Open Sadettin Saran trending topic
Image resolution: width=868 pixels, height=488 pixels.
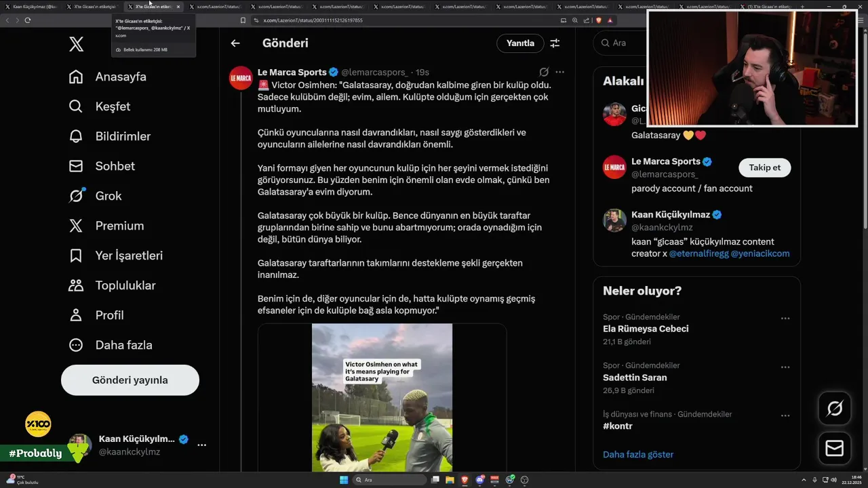tap(635, 378)
